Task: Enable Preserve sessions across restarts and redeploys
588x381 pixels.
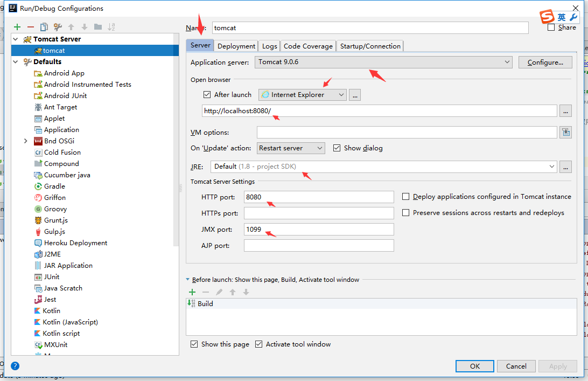Action: pos(406,213)
